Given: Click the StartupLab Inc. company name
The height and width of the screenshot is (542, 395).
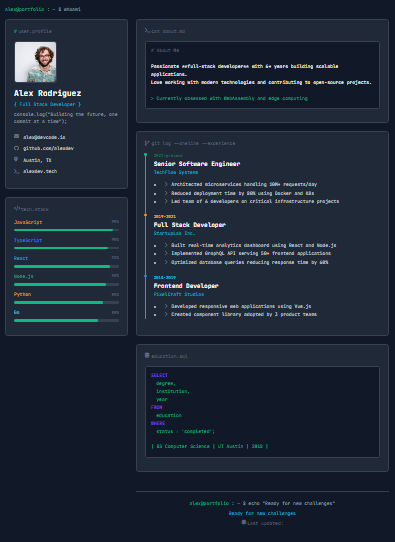Looking at the screenshot, I should [174, 233].
